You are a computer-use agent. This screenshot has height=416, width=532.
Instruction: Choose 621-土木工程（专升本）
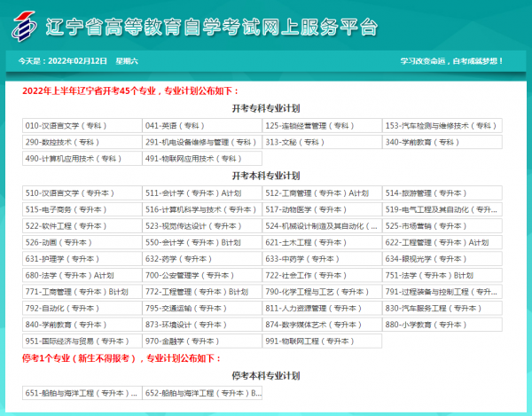point(322,242)
